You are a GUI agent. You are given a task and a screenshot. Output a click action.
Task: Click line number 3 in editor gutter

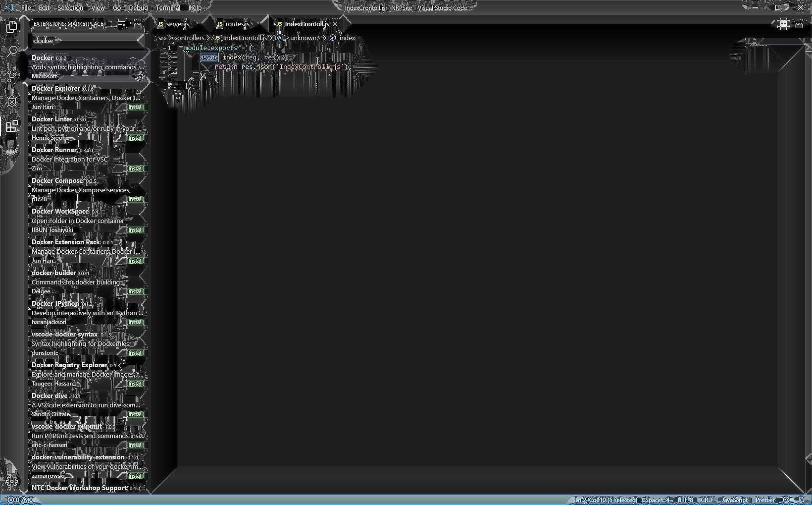(x=169, y=67)
